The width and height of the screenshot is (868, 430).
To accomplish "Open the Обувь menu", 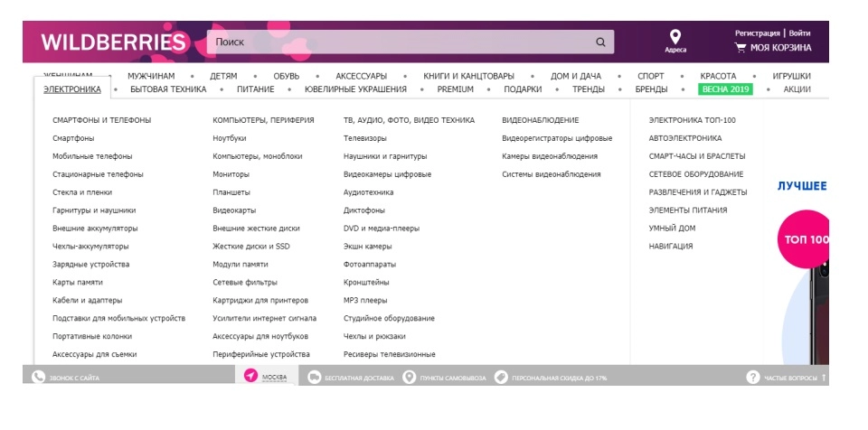I will click(x=287, y=77).
